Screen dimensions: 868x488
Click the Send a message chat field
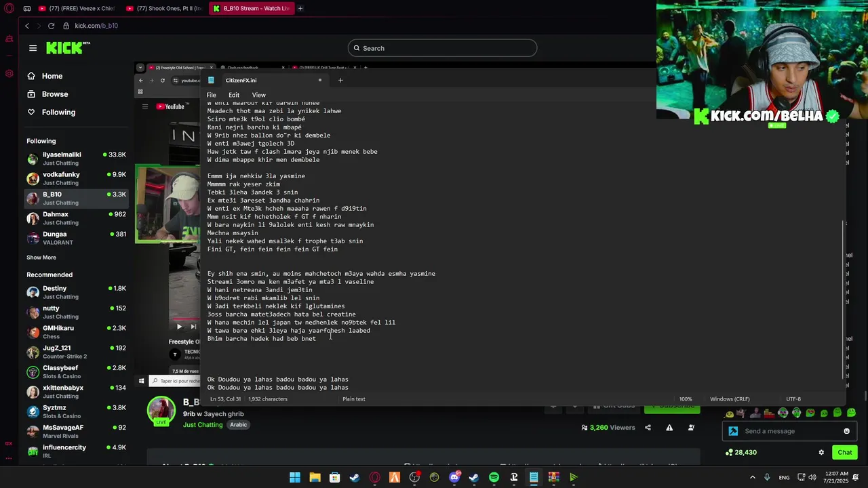[x=789, y=431]
